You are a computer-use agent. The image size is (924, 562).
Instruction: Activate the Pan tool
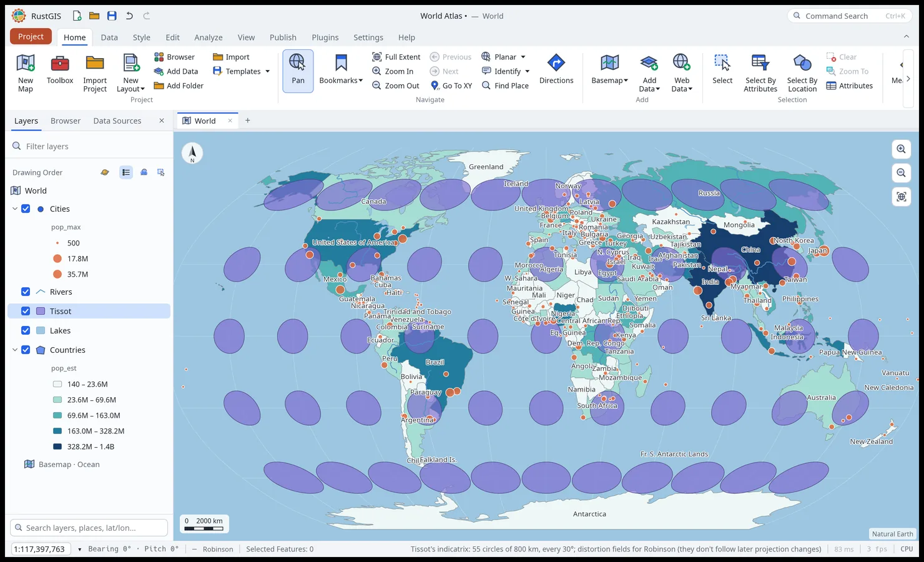[298, 71]
